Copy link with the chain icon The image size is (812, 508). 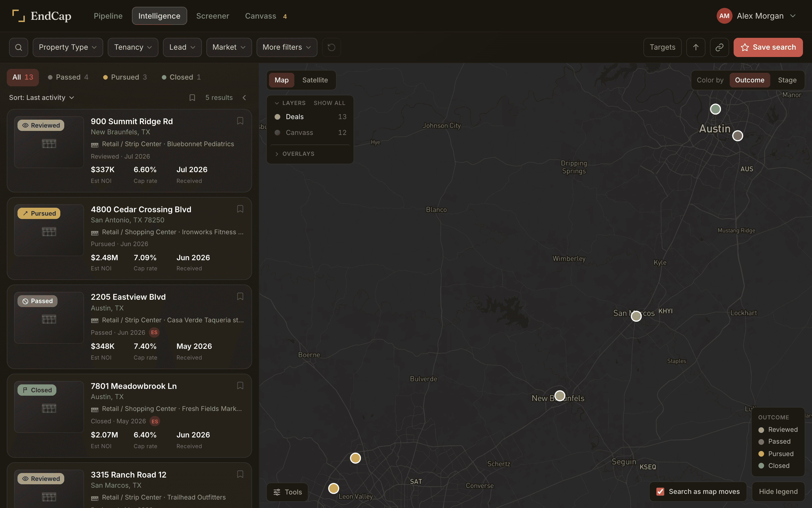pos(719,47)
